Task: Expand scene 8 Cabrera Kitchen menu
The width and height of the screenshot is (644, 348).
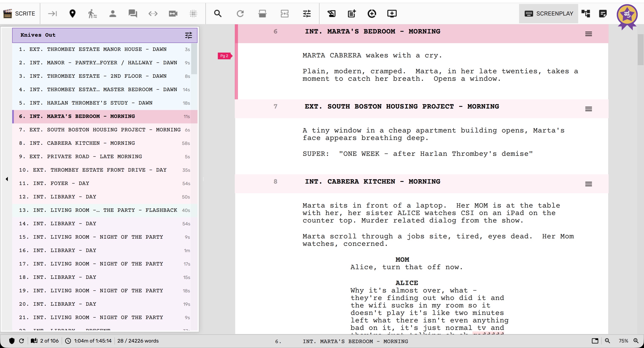Action: (x=588, y=184)
